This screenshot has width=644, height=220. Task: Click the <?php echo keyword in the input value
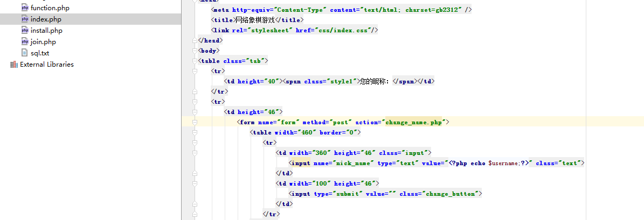[x=468, y=163]
